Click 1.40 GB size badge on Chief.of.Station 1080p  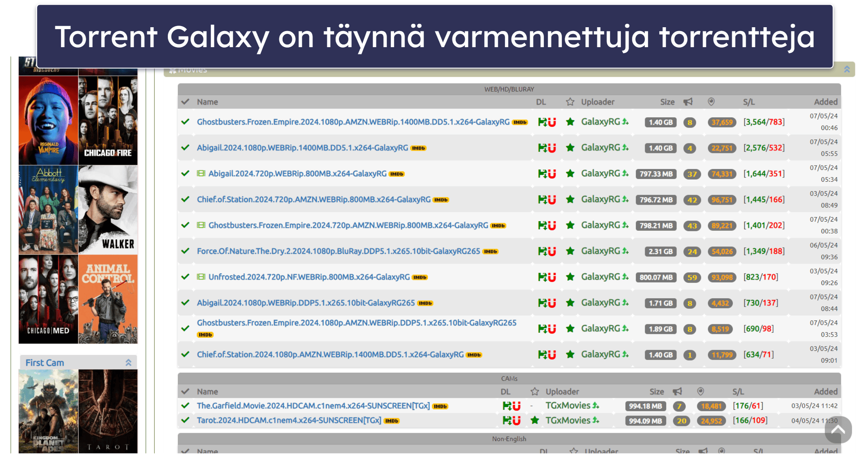tap(660, 355)
